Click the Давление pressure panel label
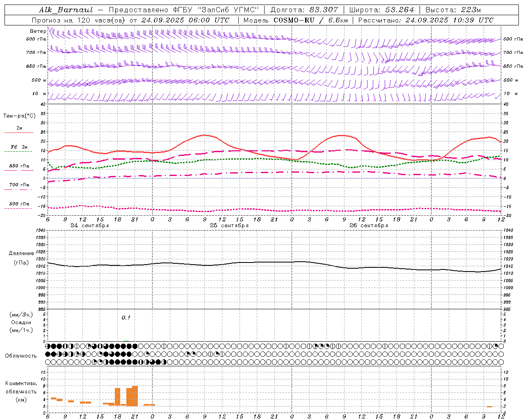 tap(21, 253)
